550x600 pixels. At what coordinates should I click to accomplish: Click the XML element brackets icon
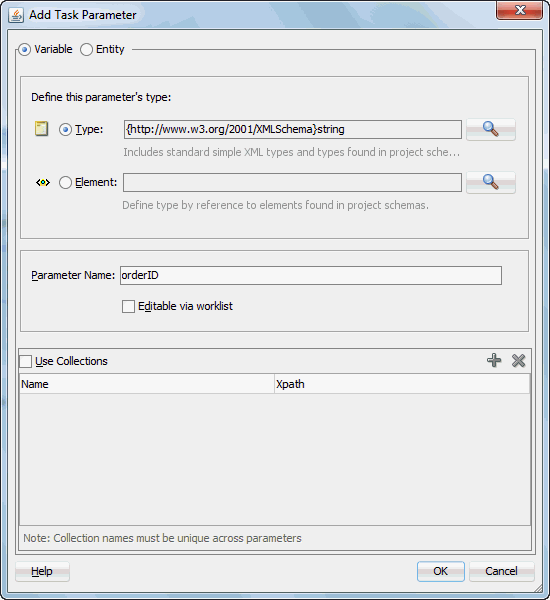pos(43,183)
